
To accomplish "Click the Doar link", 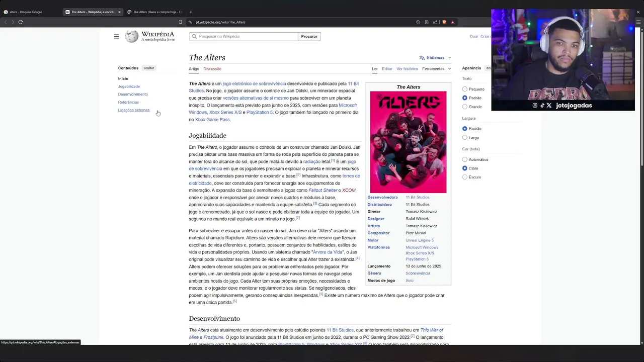I will click(474, 36).
